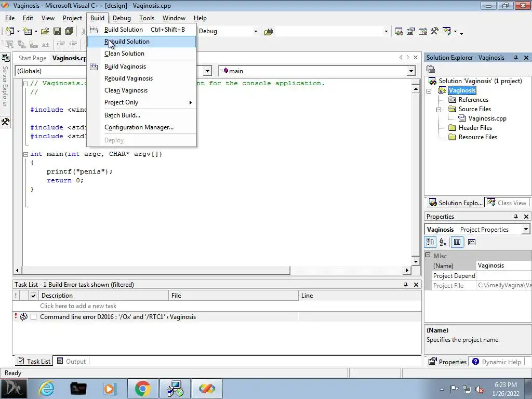Click the Increase Indent toolbar icon
This screenshot has height=399, width=532.
coord(73,44)
